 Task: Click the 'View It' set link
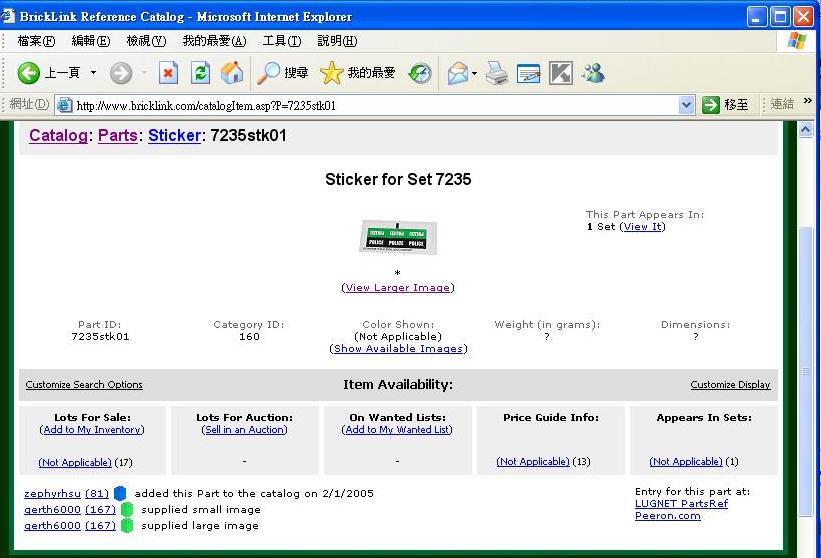point(642,227)
